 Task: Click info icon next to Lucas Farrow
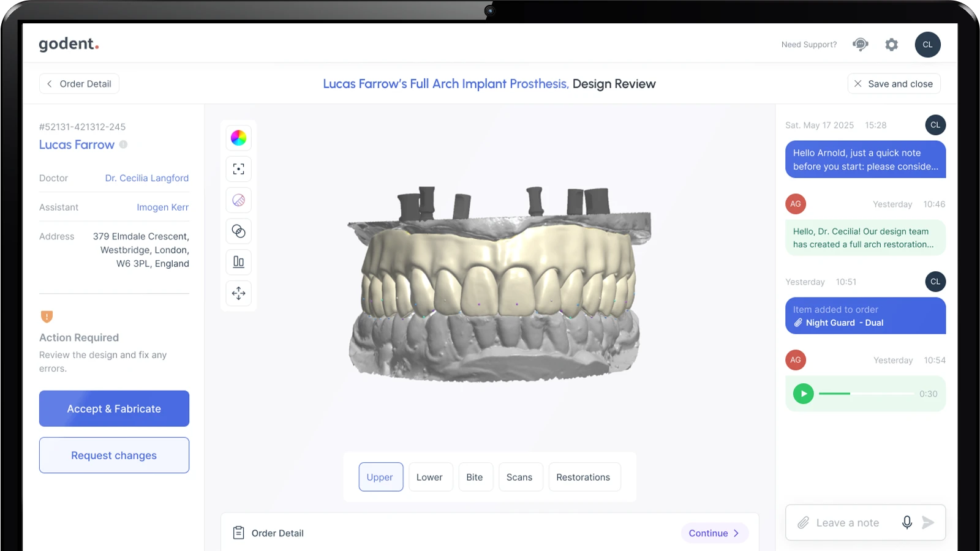pyautogui.click(x=123, y=144)
